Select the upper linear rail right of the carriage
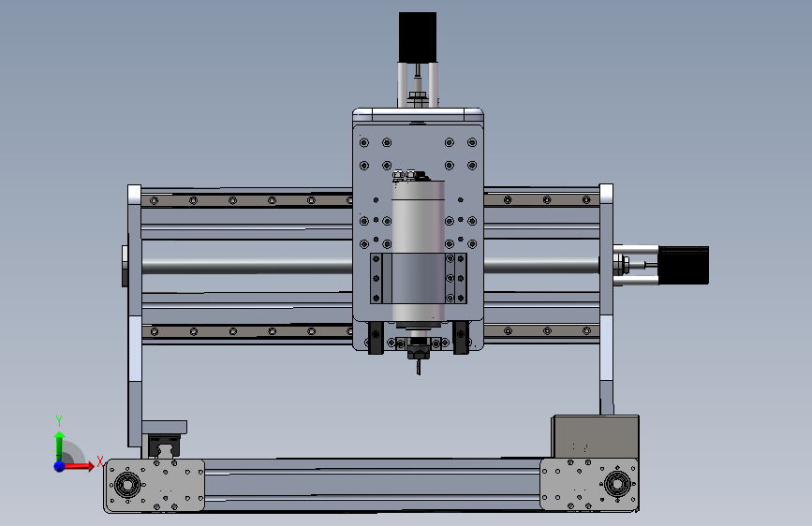Screen dimensions: 812x526 [x=541, y=200]
